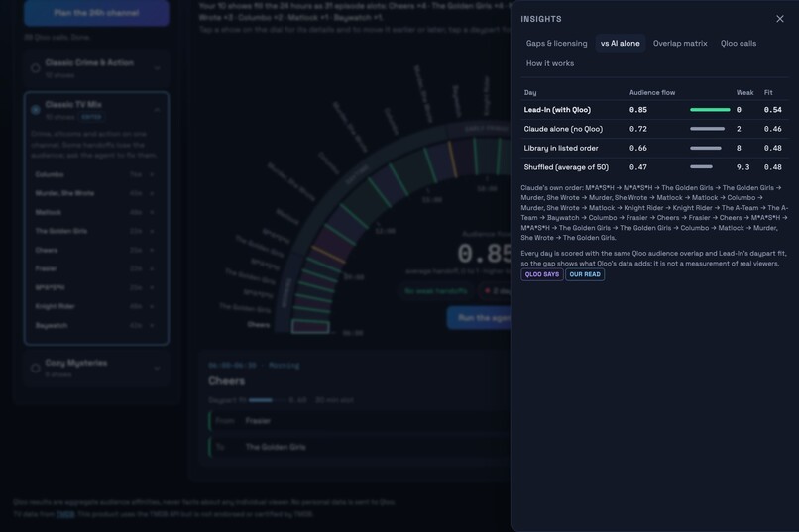Click the 9.3 weak handoffs value

742,167
